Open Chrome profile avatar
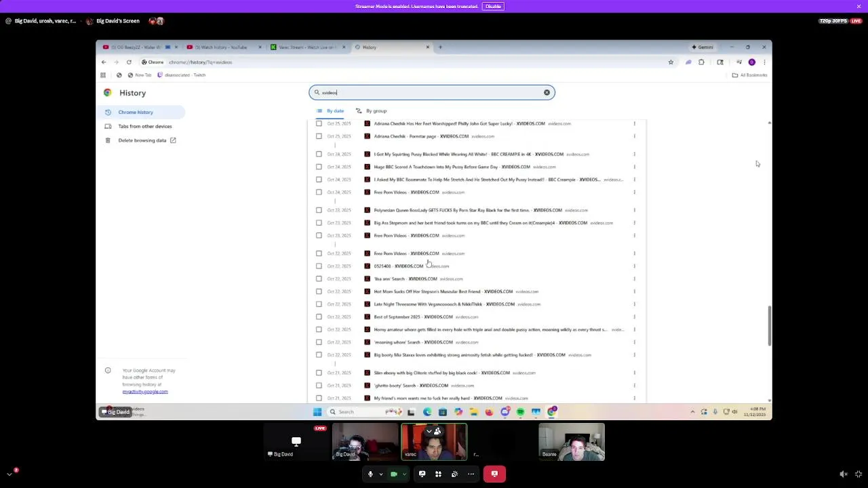The width and height of the screenshot is (868, 488). [x=751, y=62]
